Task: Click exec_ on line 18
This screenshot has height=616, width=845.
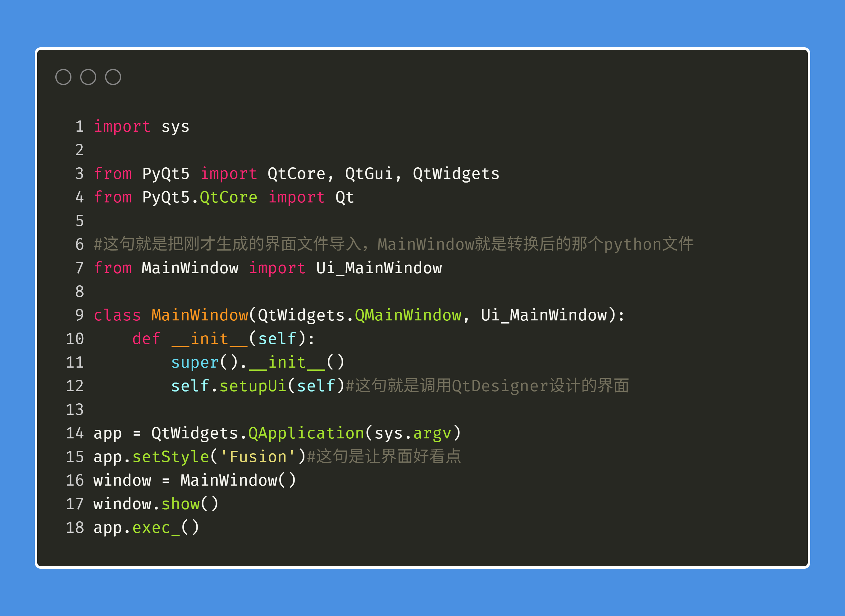Action: (x=156, y=528)
